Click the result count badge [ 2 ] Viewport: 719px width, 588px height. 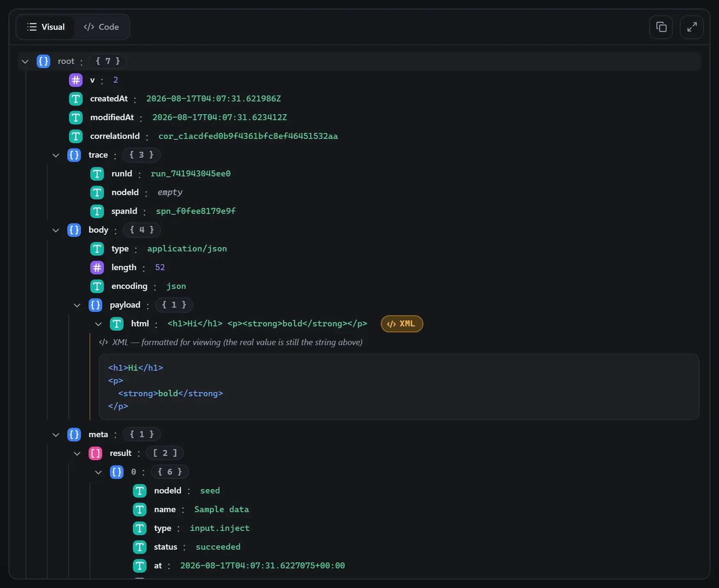[165, 453]
